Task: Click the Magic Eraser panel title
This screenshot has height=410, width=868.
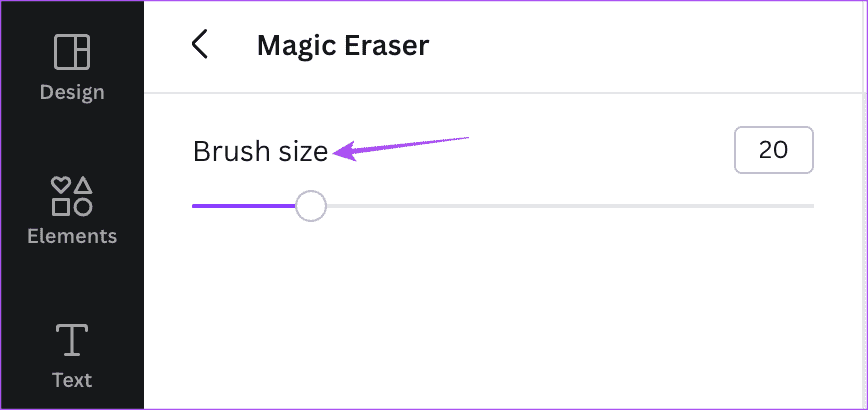Action: coord(342,45)
